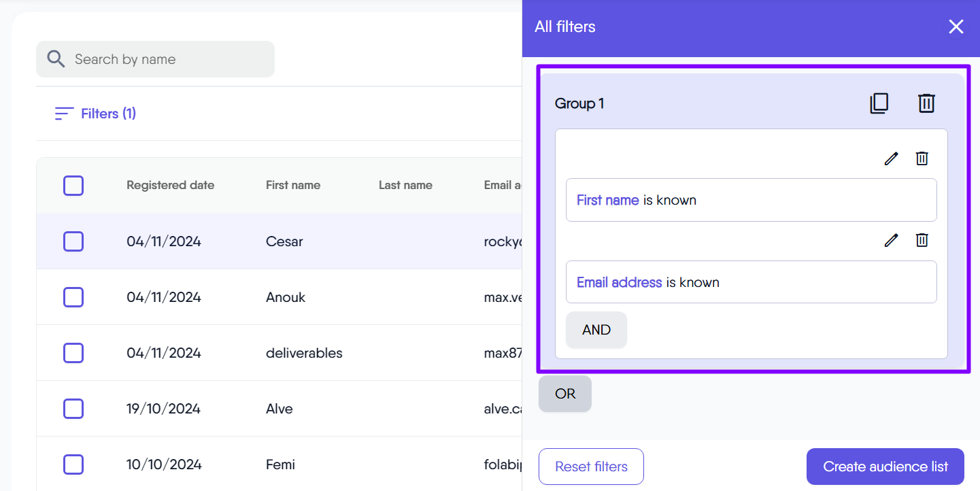Check the box for the Alve row
The width and height of the screenshot is (980, 491).
pos(73,409)
